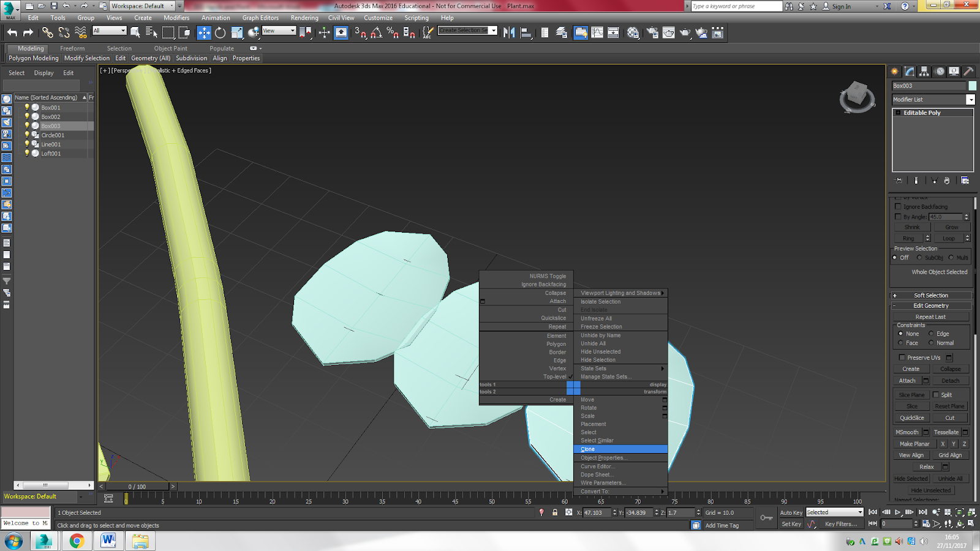Toggle visibility bulb for Box001
Viewport: 980px width, 551px height.
tap(27, 107)
